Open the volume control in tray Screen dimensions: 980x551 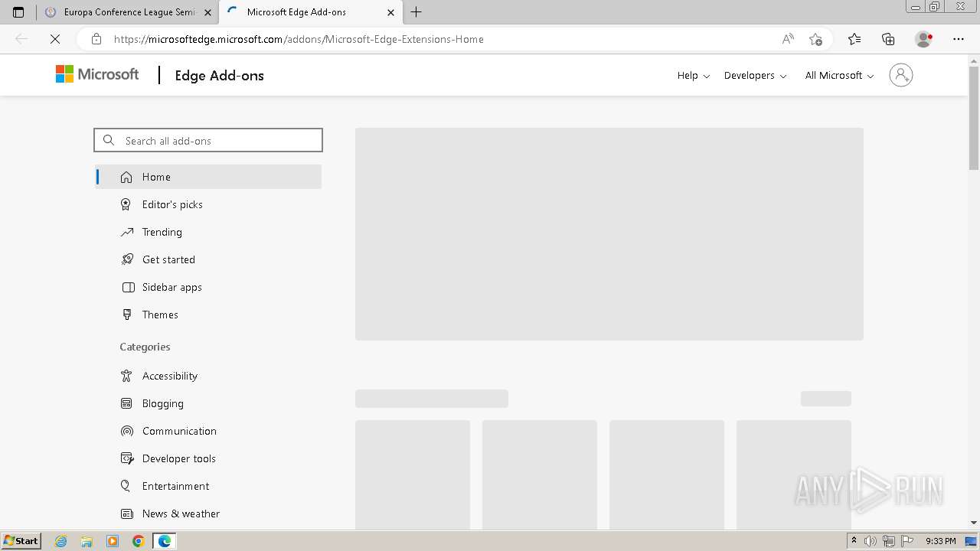(x=871, y=541)
